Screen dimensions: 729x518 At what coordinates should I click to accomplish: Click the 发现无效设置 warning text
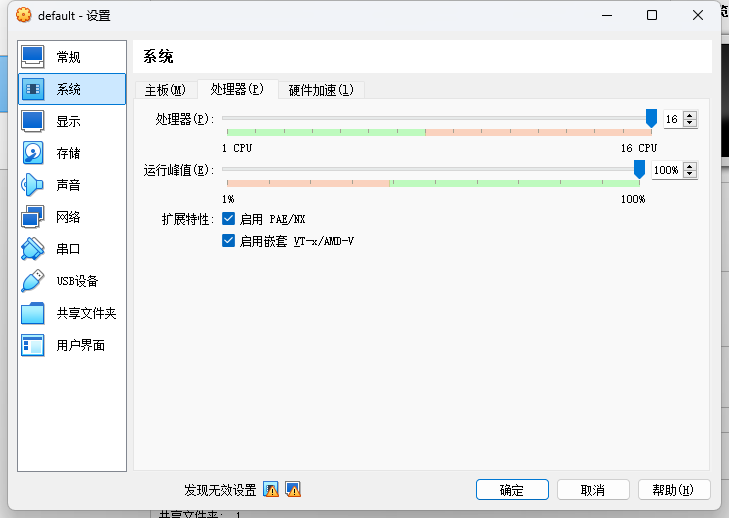[x=220, y=490]
